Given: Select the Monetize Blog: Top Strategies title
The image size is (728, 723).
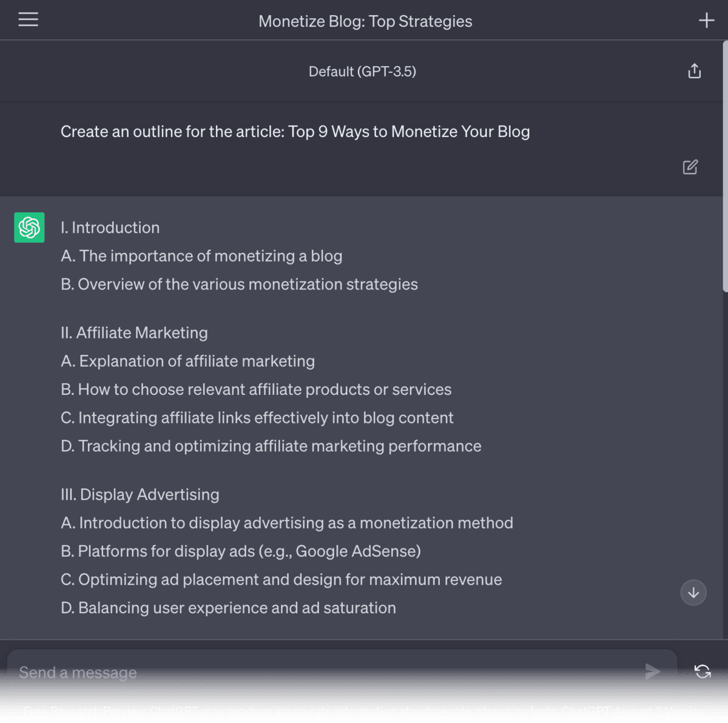Looking at the screenshot, I should coord(365,21).
